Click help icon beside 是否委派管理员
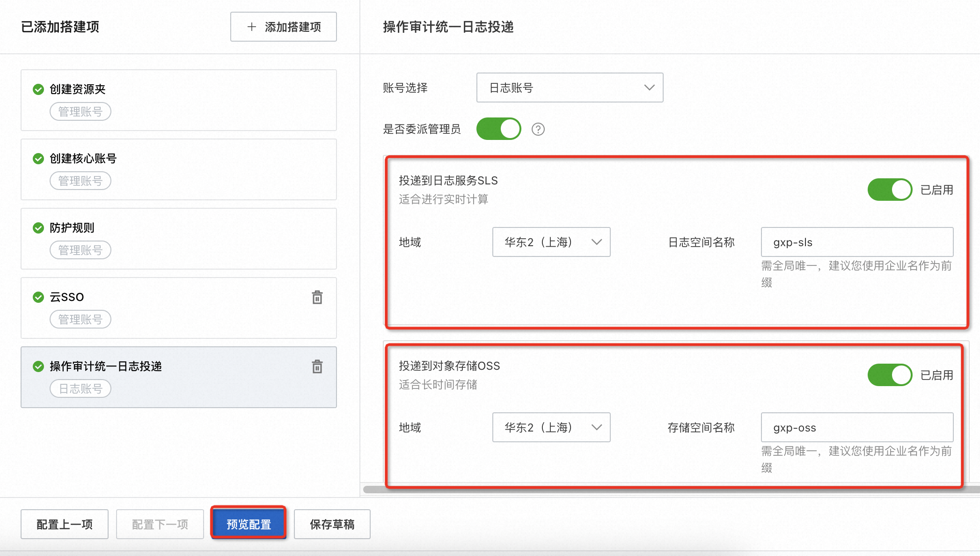The image size is (980, 556). click(538, 129)
